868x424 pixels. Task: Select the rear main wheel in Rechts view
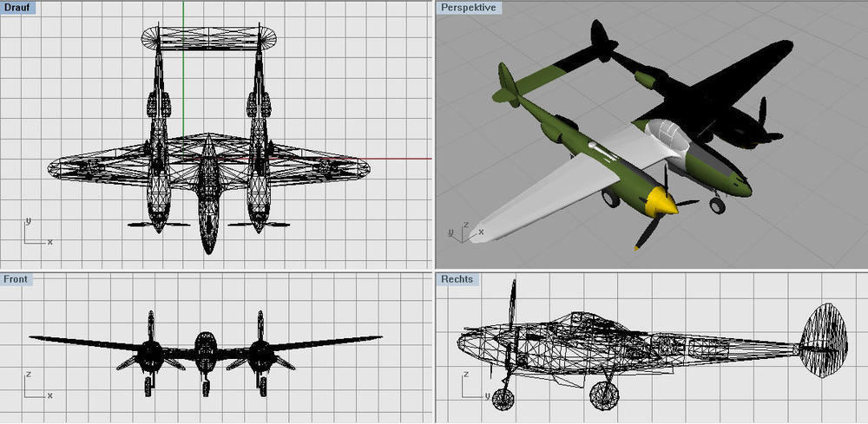coord(603,395)
